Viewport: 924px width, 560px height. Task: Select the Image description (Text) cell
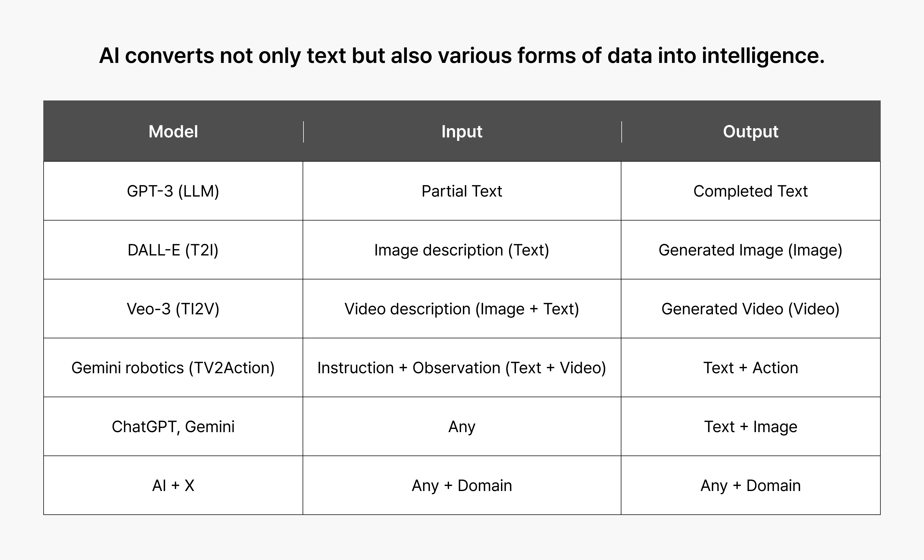click(462, 250)
